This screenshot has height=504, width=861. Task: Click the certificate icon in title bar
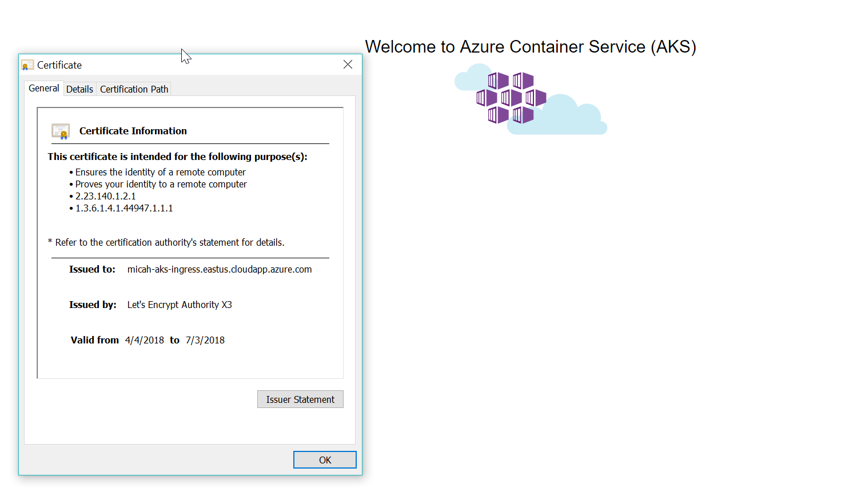click(x=27, y=65)
